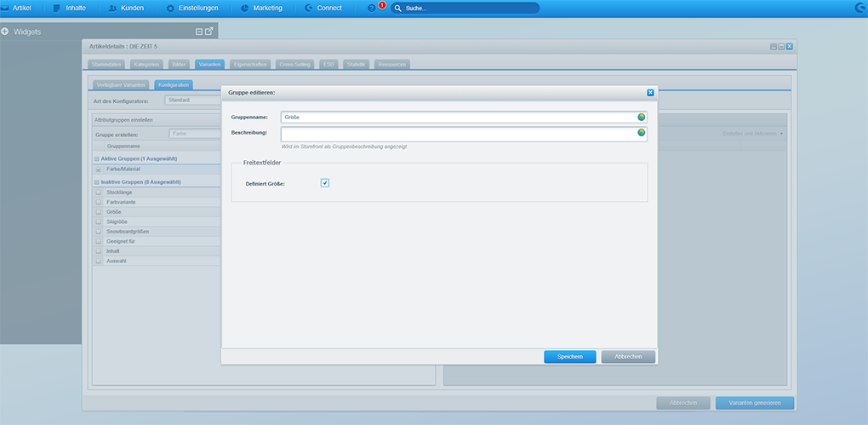The image size is (868, 425).
Task: Click Abbrechen in the edit dialog
Action: tap(628, 357)
